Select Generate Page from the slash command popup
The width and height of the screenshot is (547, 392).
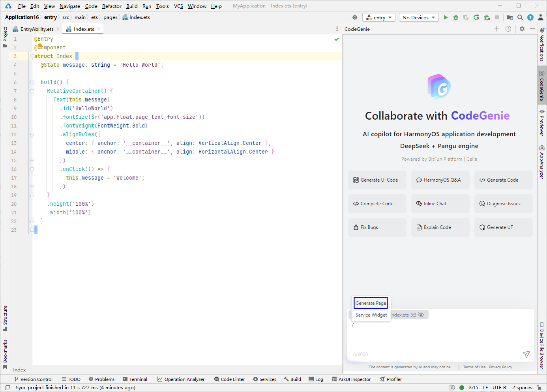[371, 303]
